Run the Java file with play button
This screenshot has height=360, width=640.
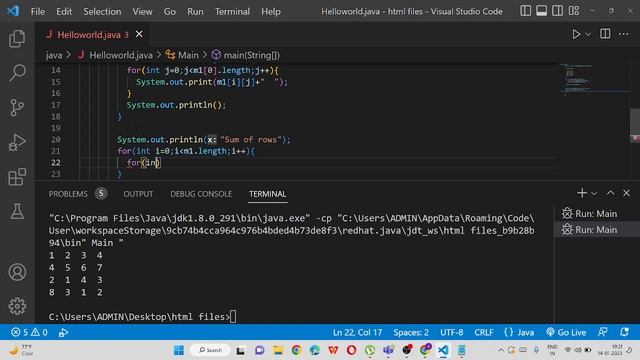click(x=576, y=34)
